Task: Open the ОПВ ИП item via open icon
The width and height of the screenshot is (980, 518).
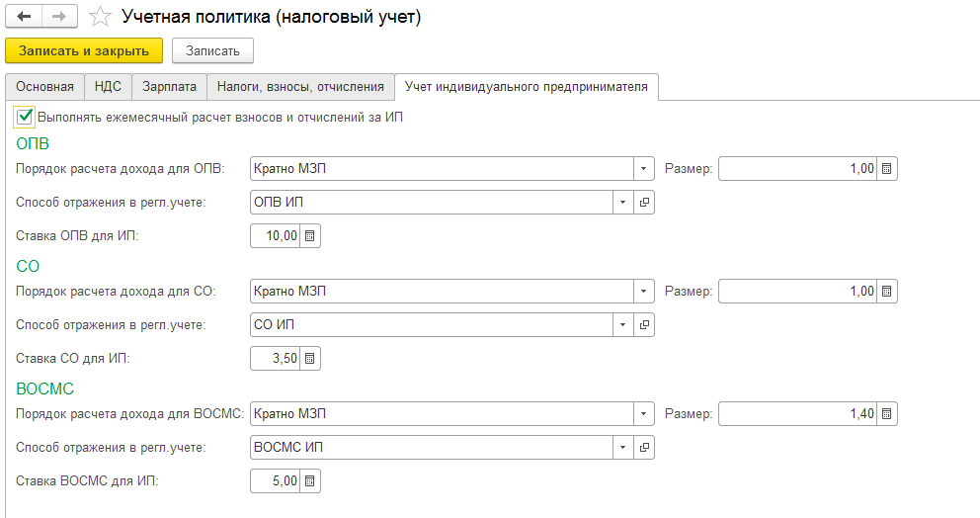Action: [644, 203]
